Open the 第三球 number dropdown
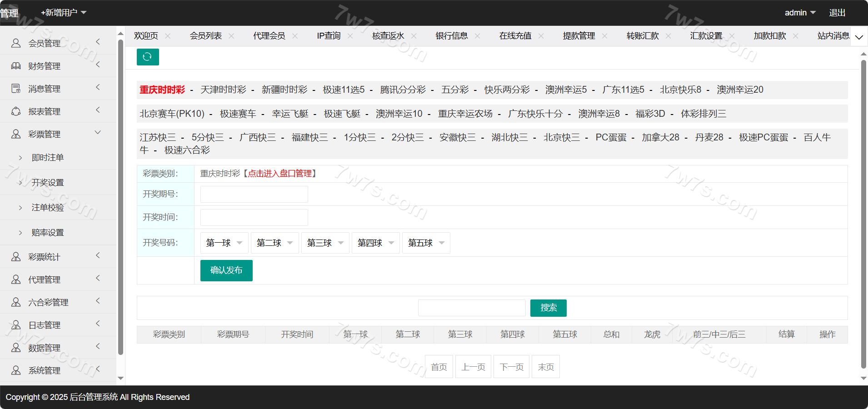The height and width of the screenshot is (409, 868). click(325, 243)
